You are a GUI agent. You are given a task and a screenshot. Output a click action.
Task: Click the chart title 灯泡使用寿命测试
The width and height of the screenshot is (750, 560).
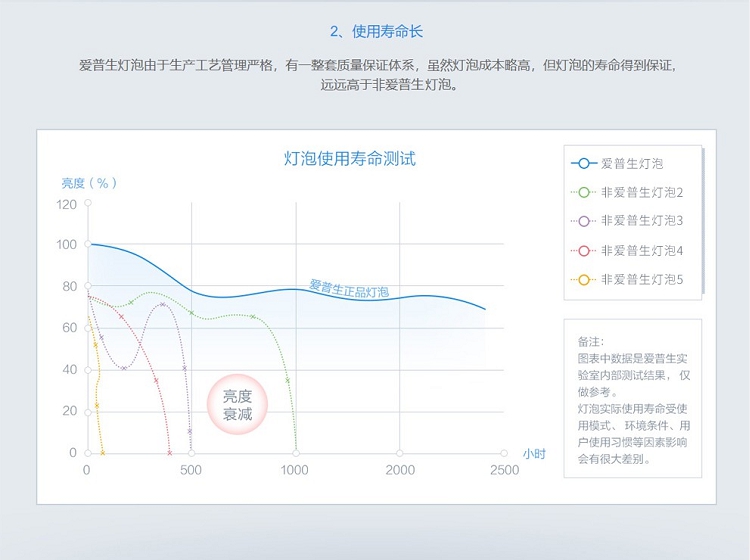click(x=349, y=159)
